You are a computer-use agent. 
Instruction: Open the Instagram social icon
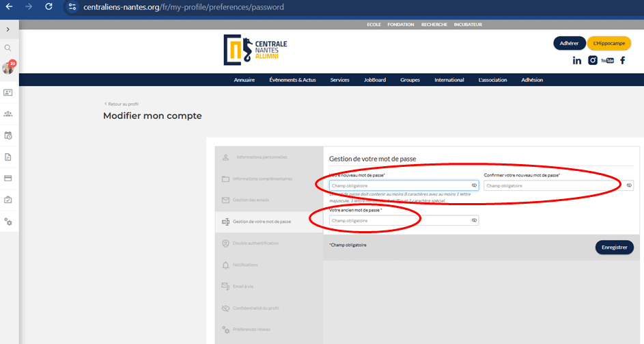[593, 61]
